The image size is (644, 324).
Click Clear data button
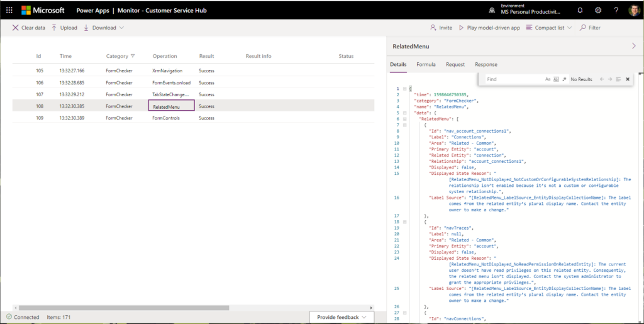28,28
